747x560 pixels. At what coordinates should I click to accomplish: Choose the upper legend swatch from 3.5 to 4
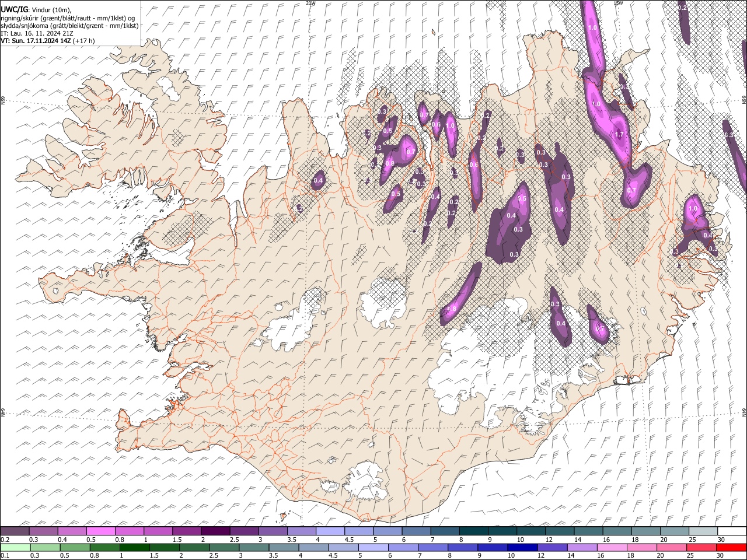[301, 531]
